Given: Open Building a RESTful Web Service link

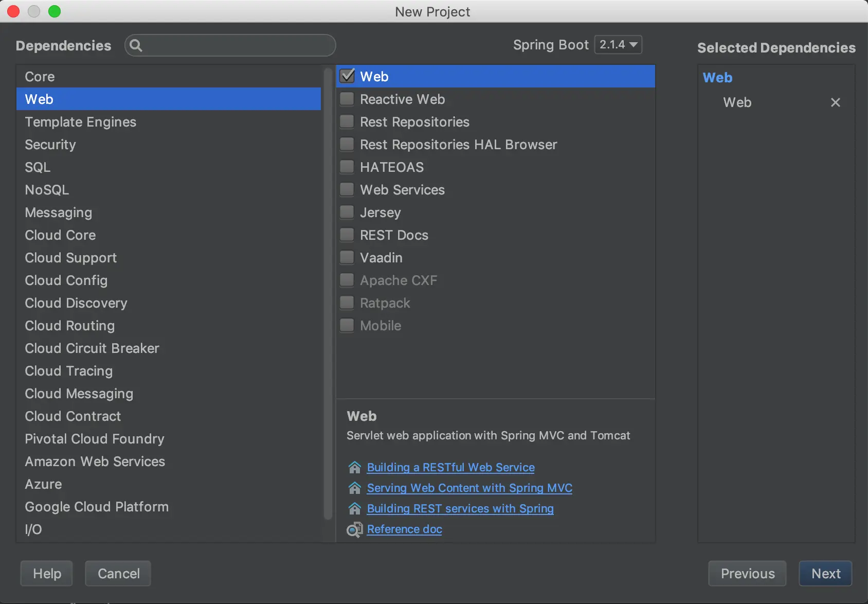Looking at the screenshot, I should pos(451,467).
